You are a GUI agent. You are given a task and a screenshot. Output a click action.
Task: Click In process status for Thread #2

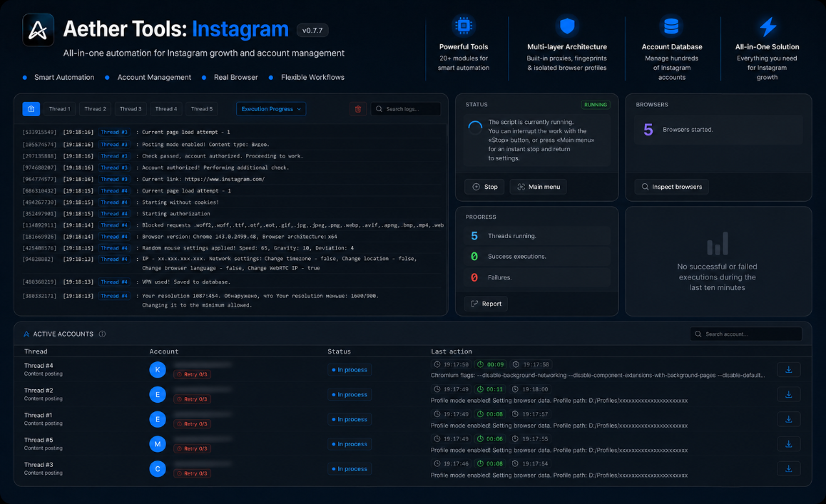click(x=350, y=394)
